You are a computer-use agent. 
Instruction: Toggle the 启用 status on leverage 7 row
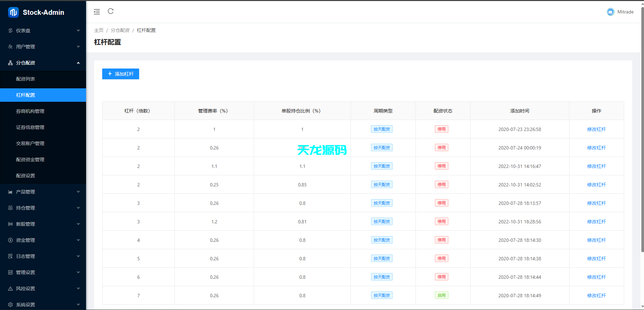pyautogui.click(x=441, y=295)
